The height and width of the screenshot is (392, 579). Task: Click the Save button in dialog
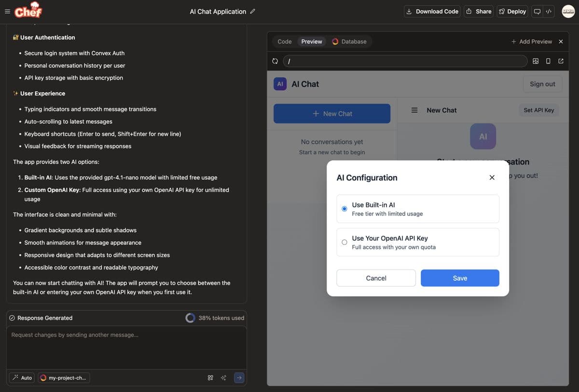[x=459, y=278]
